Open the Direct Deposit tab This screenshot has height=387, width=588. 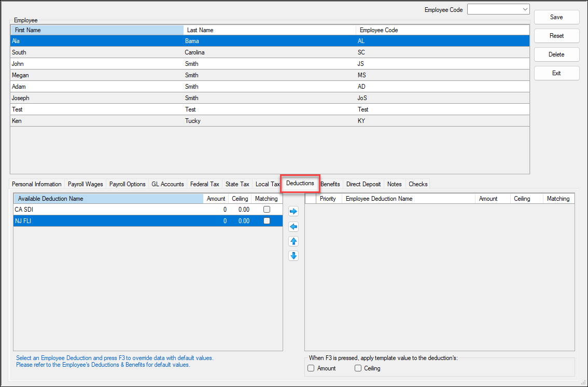[363, 184]
